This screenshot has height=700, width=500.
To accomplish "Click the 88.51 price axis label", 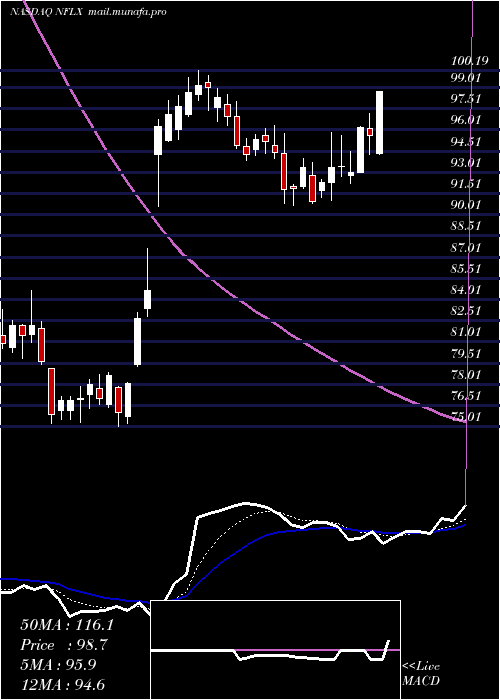I will 467,226.
